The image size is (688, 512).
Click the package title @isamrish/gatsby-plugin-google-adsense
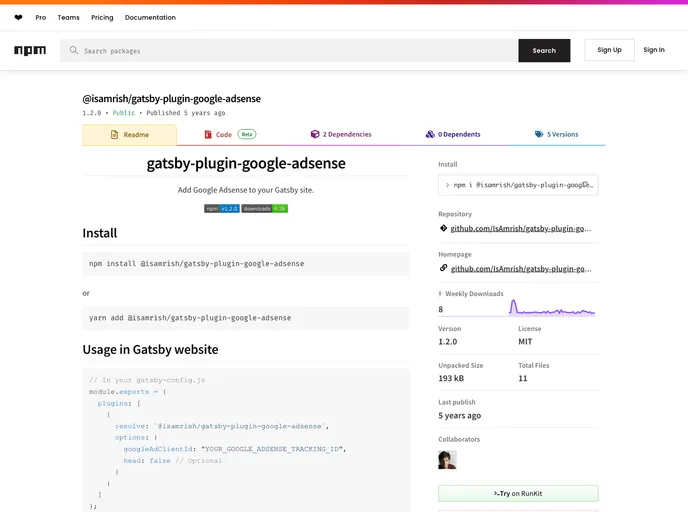pyautogui.click(x=172, y=99)
